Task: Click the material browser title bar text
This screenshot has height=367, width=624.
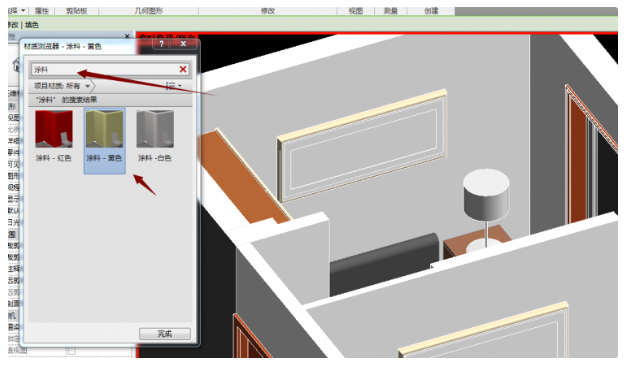Action: point(62,47)
